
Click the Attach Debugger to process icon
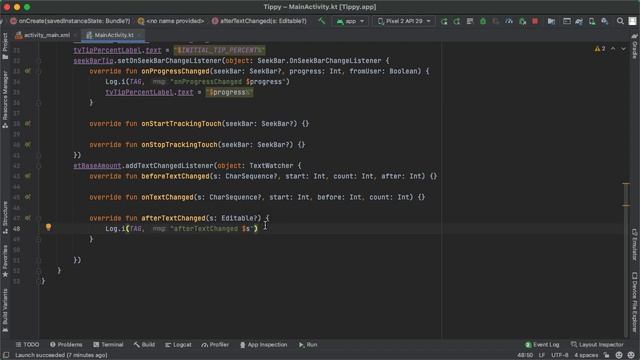(x=522, y=21)
